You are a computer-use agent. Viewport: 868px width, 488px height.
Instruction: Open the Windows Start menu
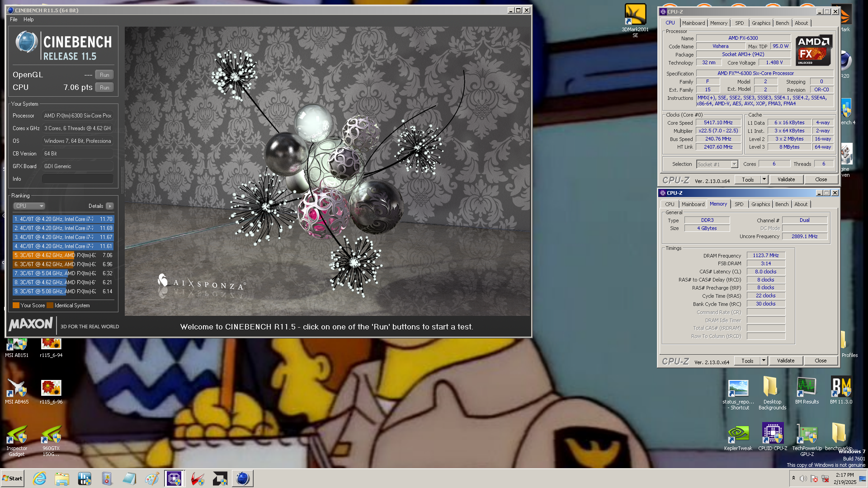tap(13, 479)
